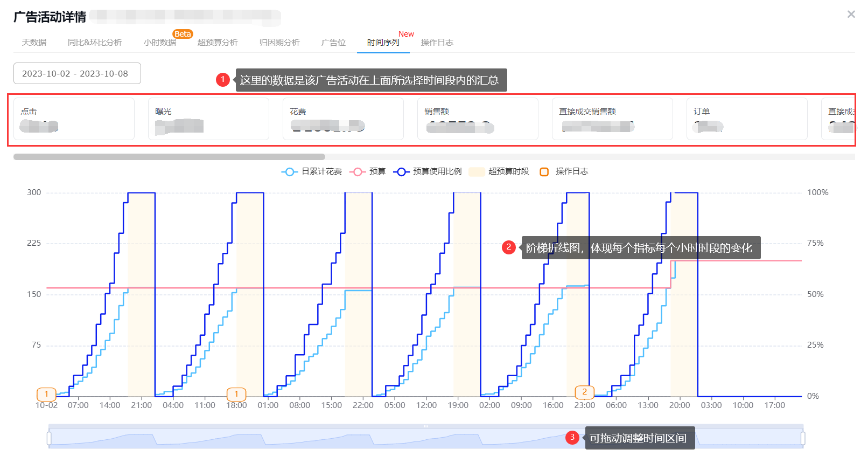Click the operation log marker at 10-02
The width and height of the screenshot is (868, 470).
tap(46, 394)
